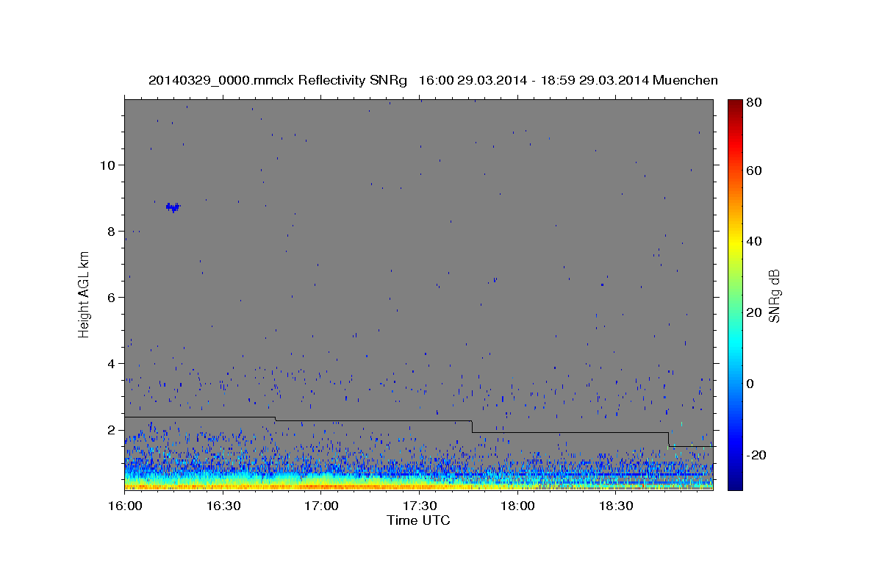Click the height axis label 10
The height and width of the screenshot is (588, 882).
[x=108, y=165]
